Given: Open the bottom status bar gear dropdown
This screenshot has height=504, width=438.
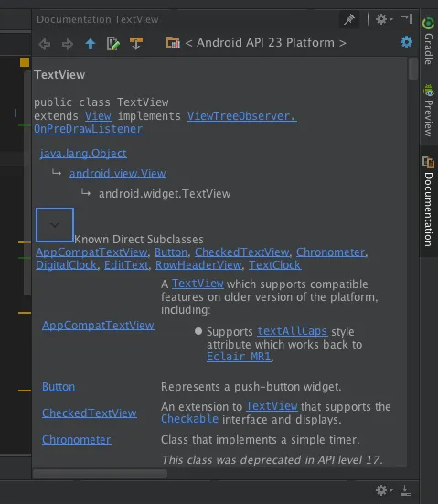Looking at the screenshot, I should [x=384, y=490].
